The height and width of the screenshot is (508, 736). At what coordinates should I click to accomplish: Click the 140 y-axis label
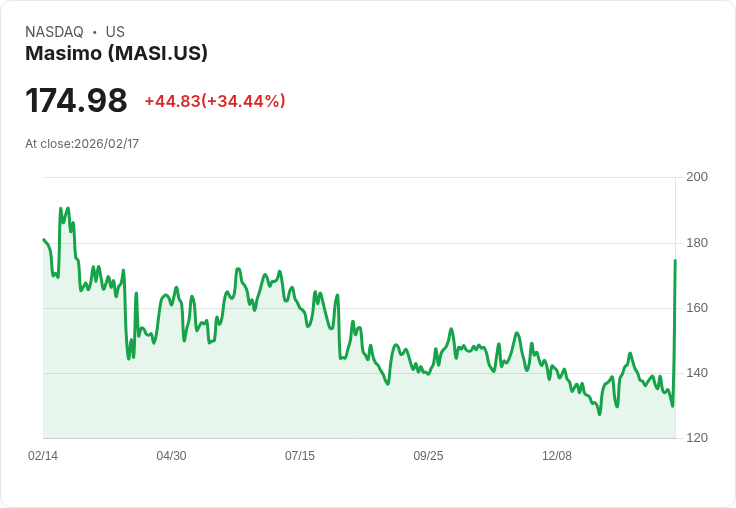point(697,373)
